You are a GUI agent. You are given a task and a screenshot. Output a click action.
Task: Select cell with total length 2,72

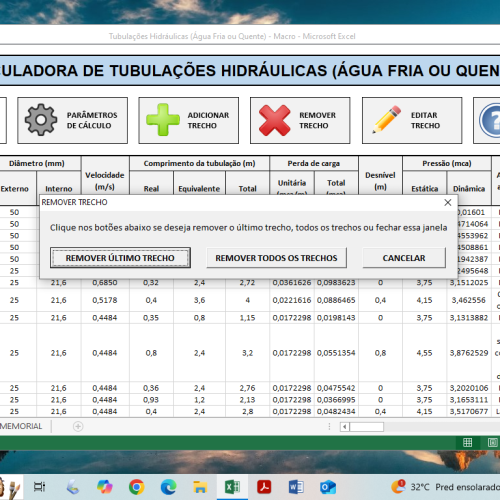pyautogui.click(x=247, y=283)
